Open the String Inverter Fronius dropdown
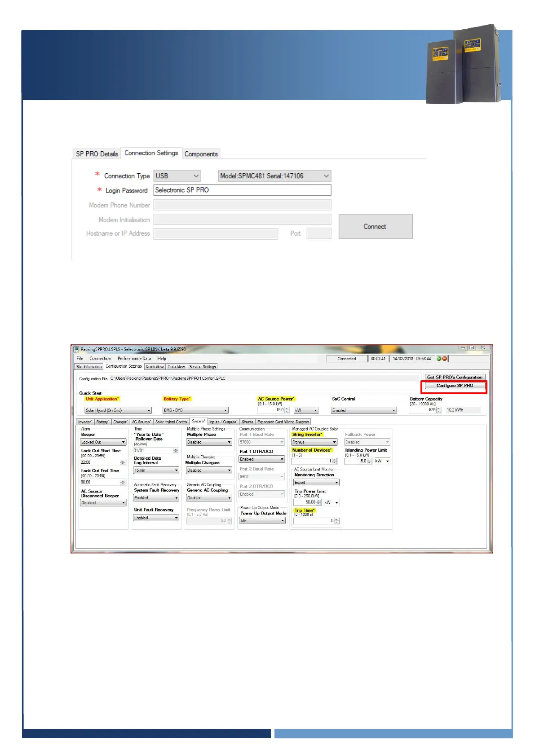The width and height of the screenshot is (535, 756). pyautogui.click(x=314, y=442)
